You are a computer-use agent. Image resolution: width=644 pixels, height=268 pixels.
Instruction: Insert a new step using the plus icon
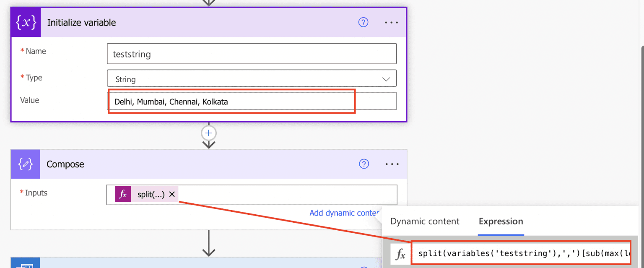[x=208, y=133]
